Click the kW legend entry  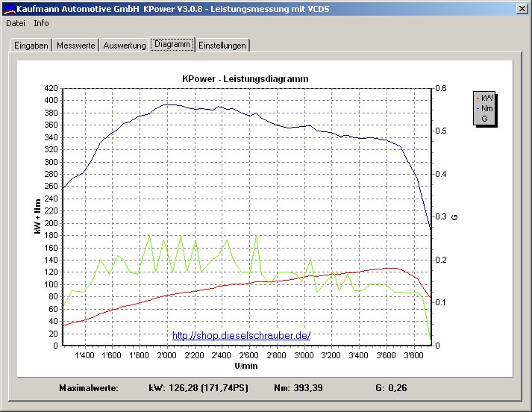[x=484, y=98]
